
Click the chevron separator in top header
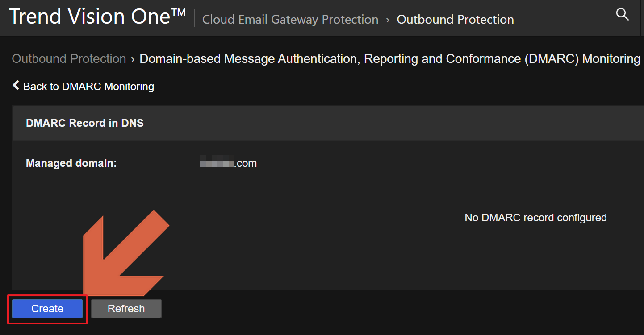pyautogui.click(x=388, y=20)
